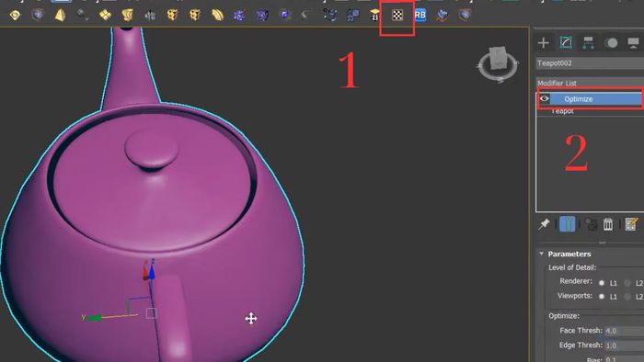Open the Motion command panel tab

(611, 42)
